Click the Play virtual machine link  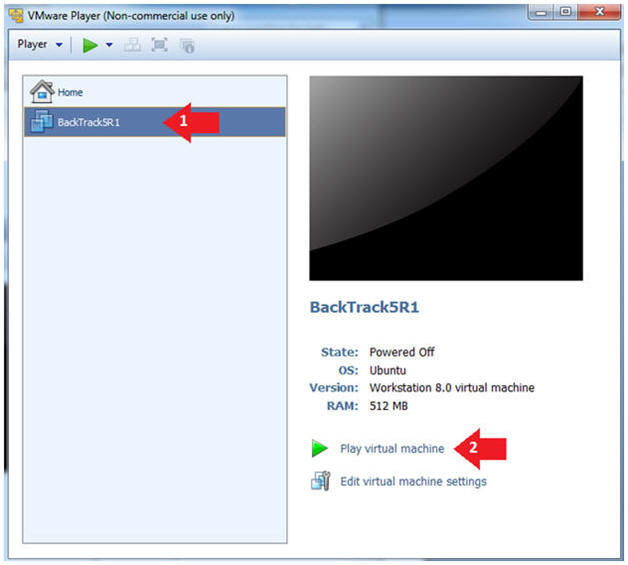click(392, 448)
